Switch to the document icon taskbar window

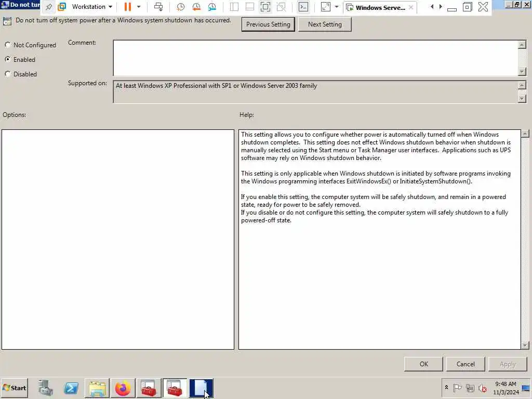[x=201, y=388]
